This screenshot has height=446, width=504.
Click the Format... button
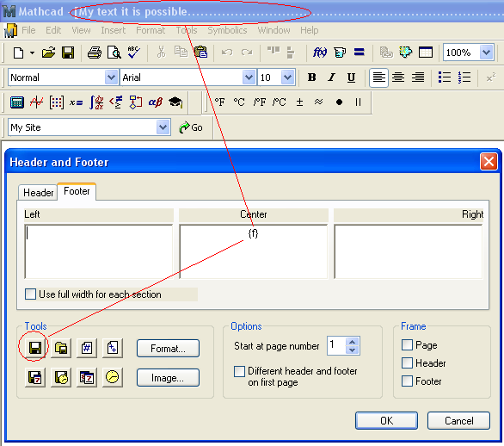(x=168, y=349)
